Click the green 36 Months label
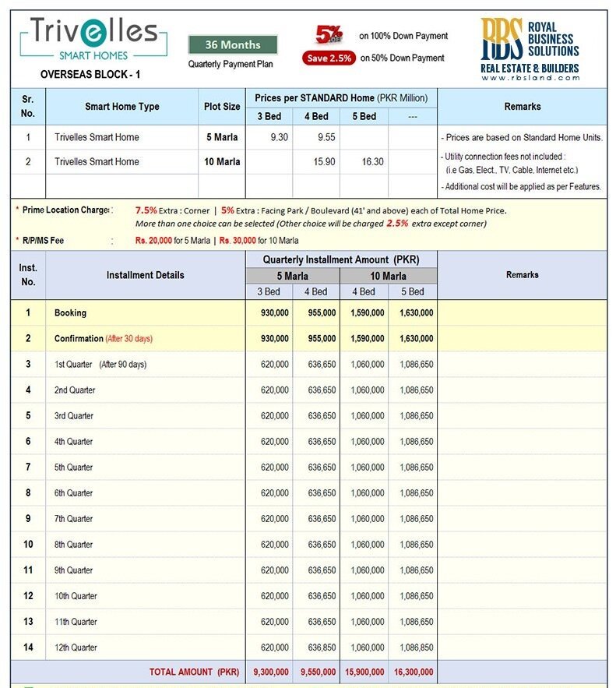The height and width of the screenshot is (688, 616). (x=234, y=44)
